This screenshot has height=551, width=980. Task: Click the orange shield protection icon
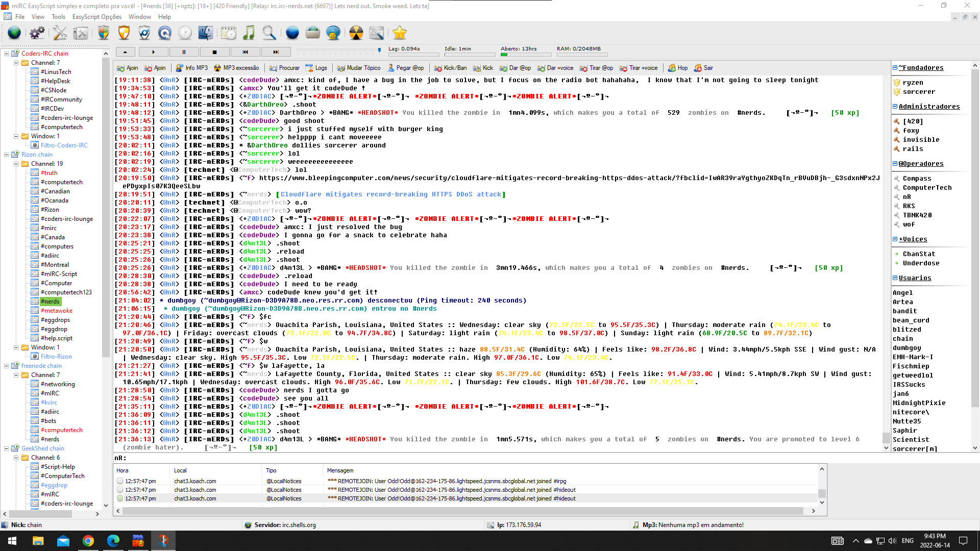point(124,33)
